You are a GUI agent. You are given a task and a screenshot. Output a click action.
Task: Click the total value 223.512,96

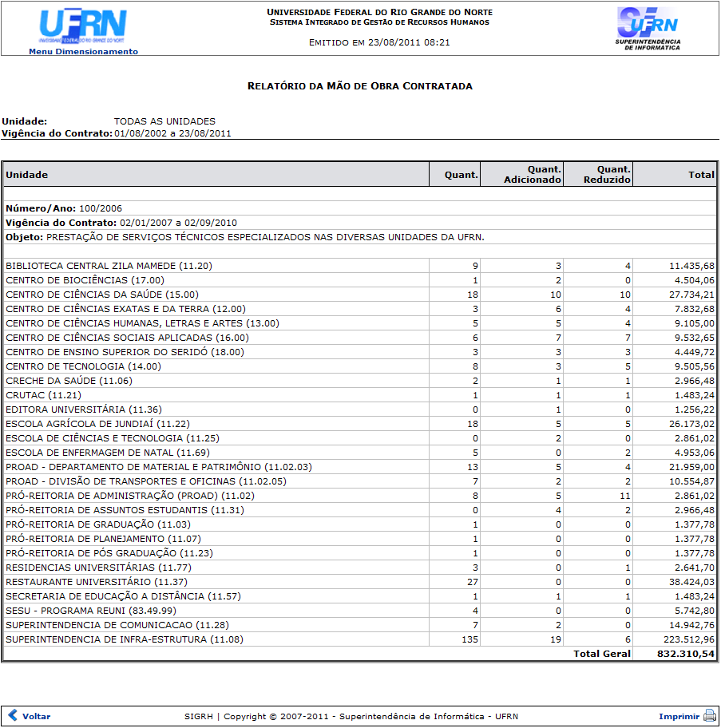click(x=688, y=639)
